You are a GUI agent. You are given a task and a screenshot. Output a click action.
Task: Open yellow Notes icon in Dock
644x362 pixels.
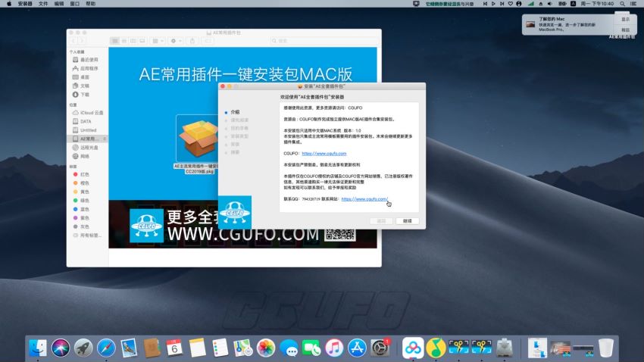click(x=197, y=348)
